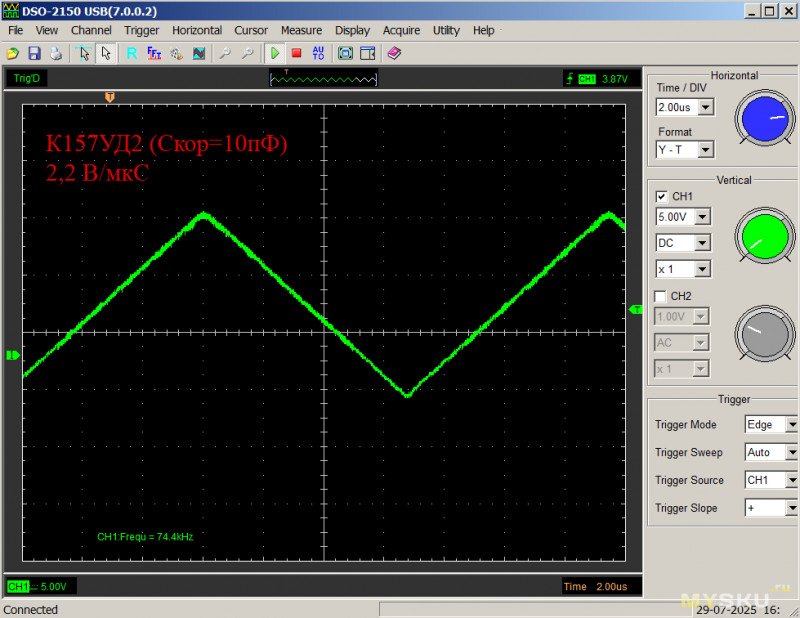Click the waveform display icon next to the palette

199,53
